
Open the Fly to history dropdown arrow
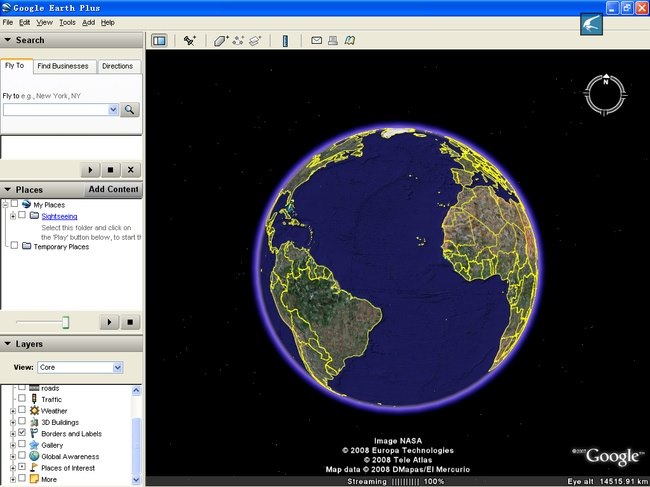tap(113, 109)
